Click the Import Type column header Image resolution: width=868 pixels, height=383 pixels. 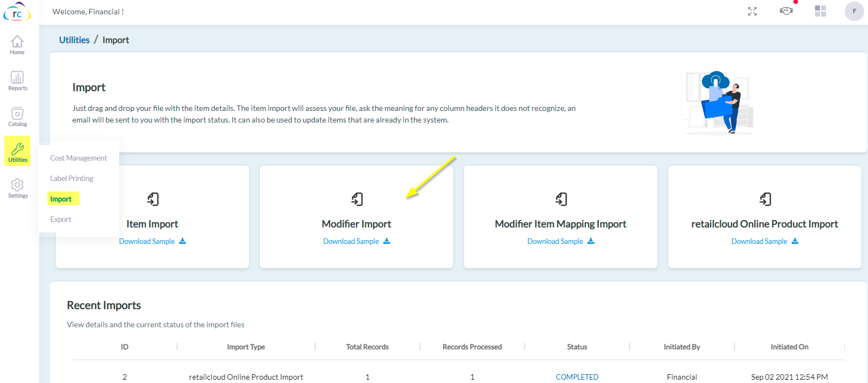tap(246, 347)
